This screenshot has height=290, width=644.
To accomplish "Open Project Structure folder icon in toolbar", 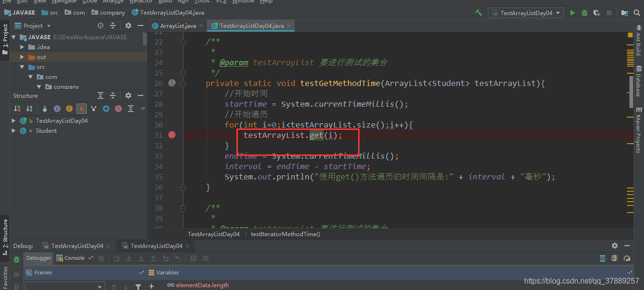I will [x=625, y=13].
